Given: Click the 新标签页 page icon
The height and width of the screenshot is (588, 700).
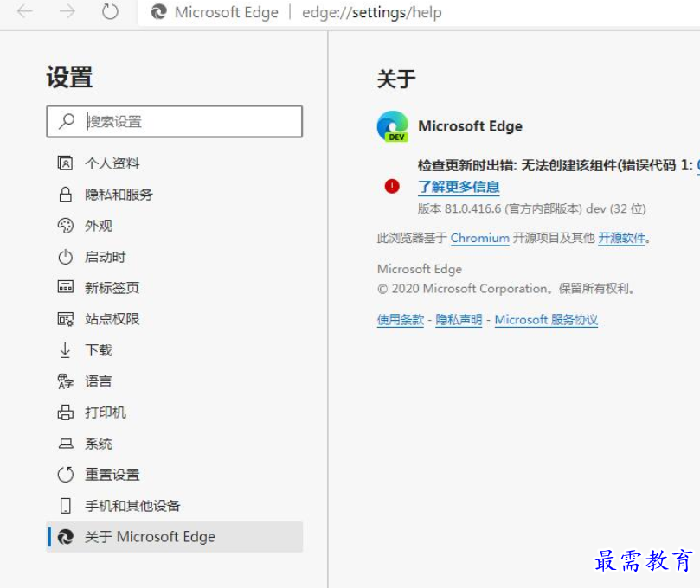Looking at the screenshot, I should pos(65,287).
